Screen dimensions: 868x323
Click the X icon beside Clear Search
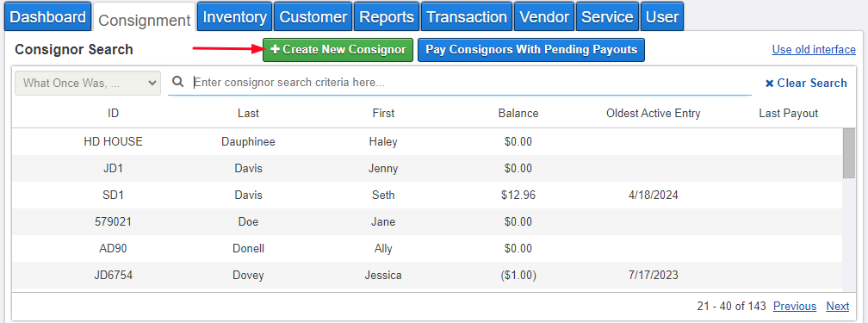point(769,84)
